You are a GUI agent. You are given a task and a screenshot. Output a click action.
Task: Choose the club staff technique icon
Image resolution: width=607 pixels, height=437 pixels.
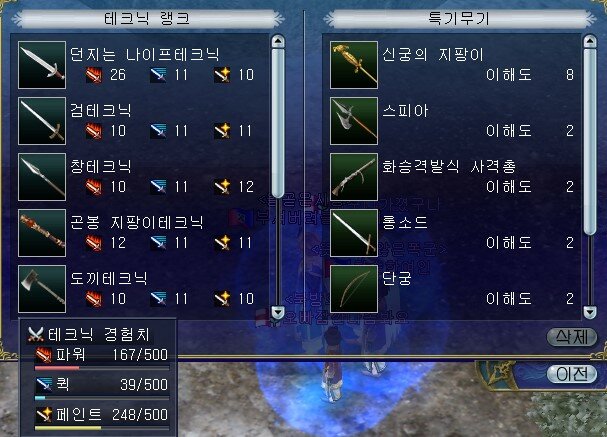coord(42,233)
